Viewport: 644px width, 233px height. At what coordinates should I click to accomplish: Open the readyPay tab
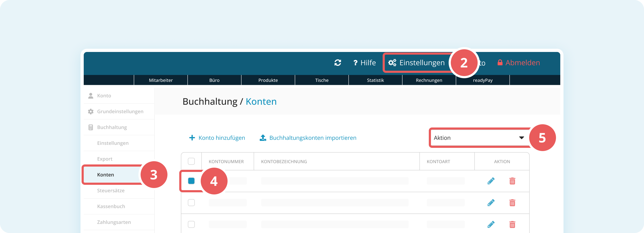(483, 80)
